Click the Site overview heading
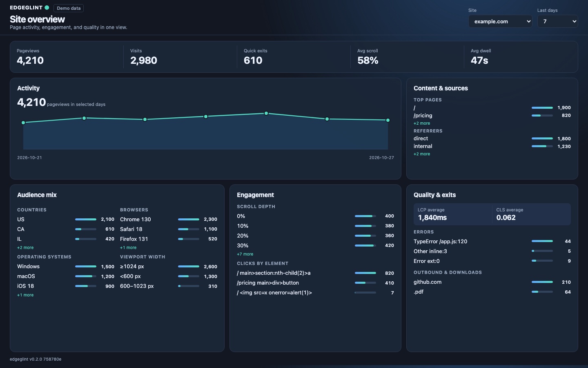This screenshot has height=368, width=588. click(37, 19)
